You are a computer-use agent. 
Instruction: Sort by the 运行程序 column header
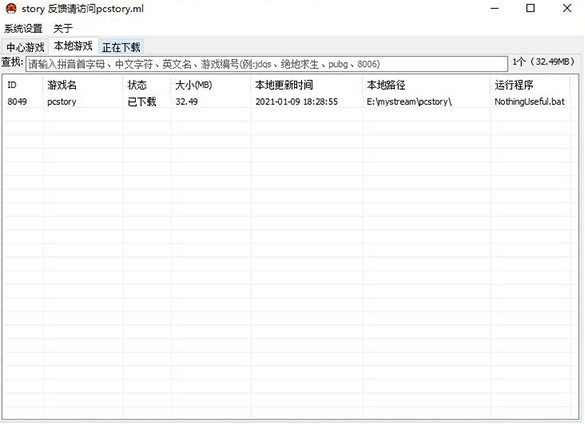514,85
